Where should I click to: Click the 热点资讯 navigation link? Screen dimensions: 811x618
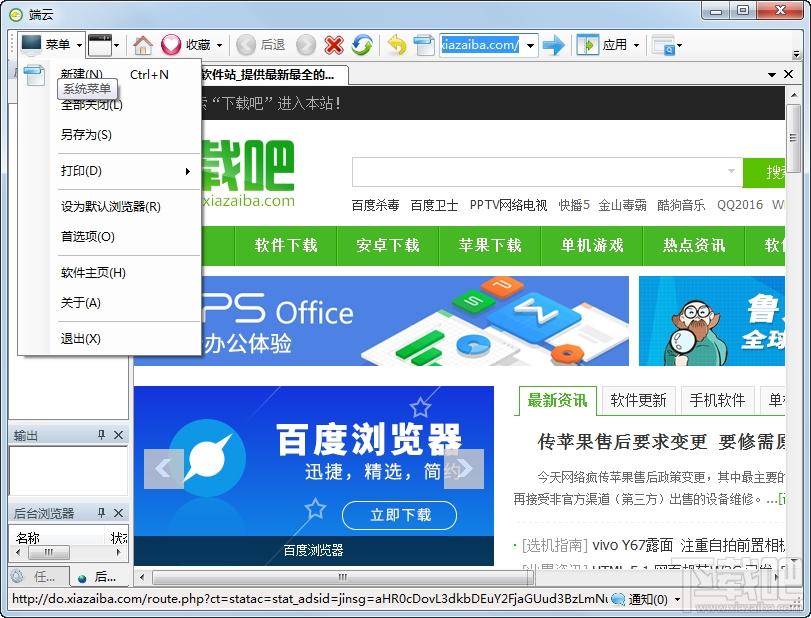pyautogui.click(x=694, y=245)
